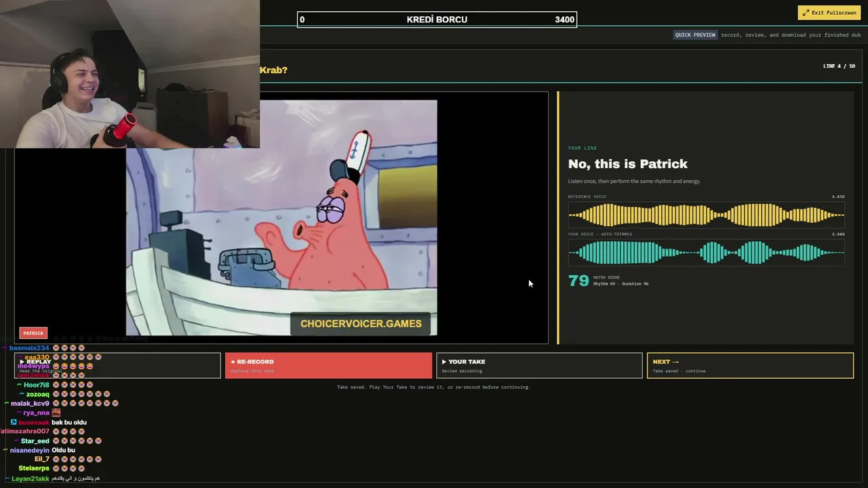Click the KREDİ BORCU progress bar
The image size is (868, 488).
point(437,20)
